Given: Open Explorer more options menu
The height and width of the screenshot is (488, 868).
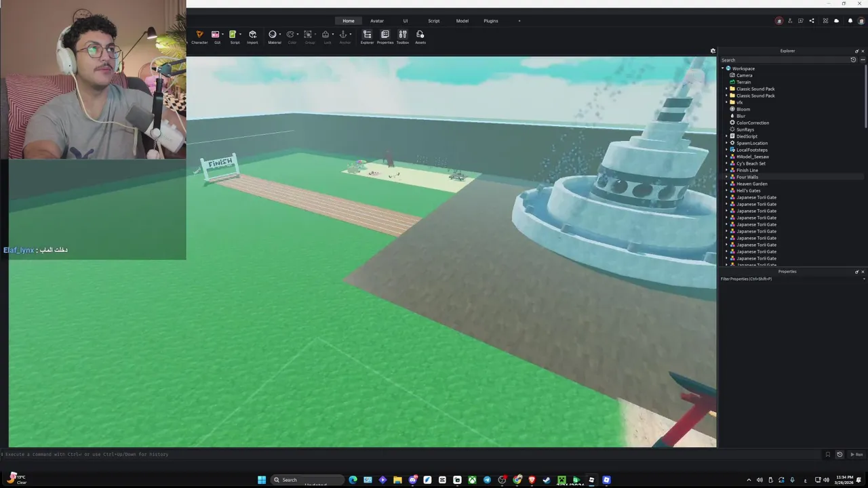Looking at the screenshot, I should (x=863, y=60).
